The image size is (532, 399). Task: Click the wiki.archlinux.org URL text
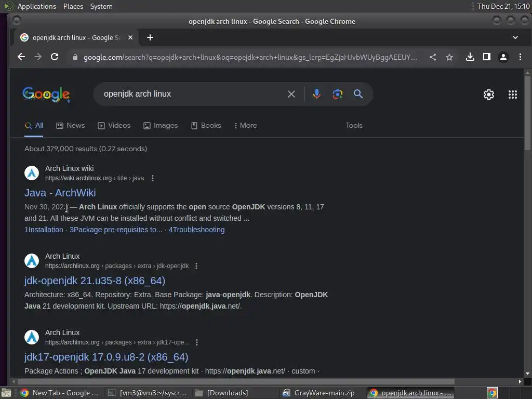[78, 178]
